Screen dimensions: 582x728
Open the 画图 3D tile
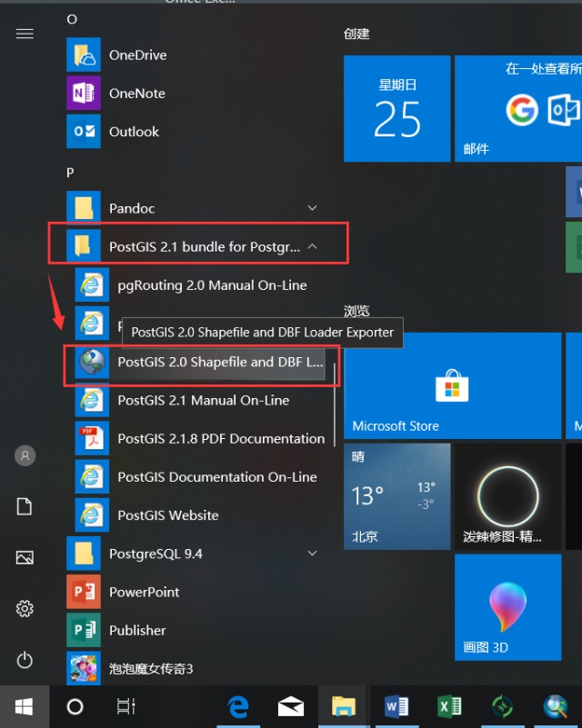click(508, 607)
